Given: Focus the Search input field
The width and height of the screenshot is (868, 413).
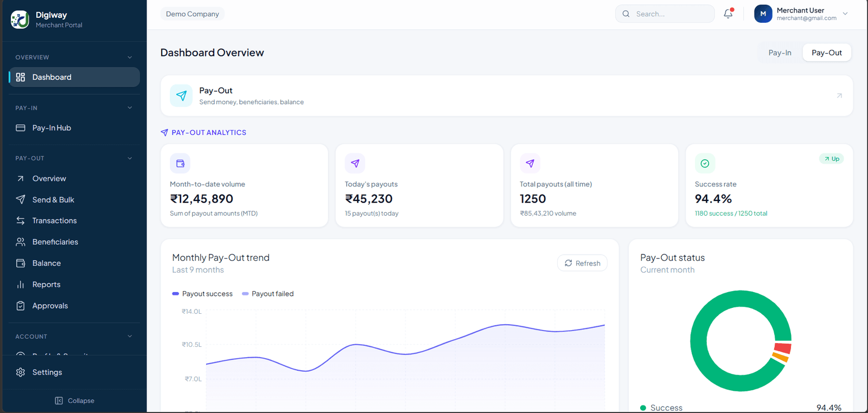Looking at the screenshot, I should tap(665, 14).
